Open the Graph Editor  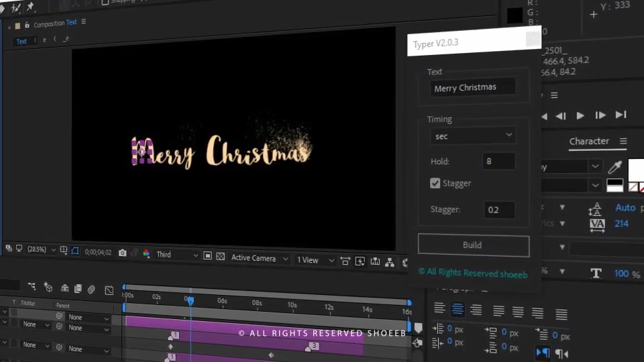pyautogui.click(x=109, y=290)
